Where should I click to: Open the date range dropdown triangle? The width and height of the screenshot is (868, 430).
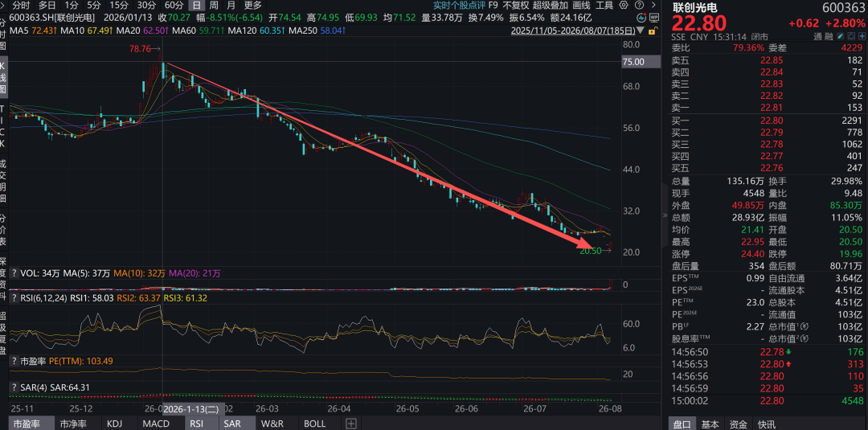pos(640,30)
